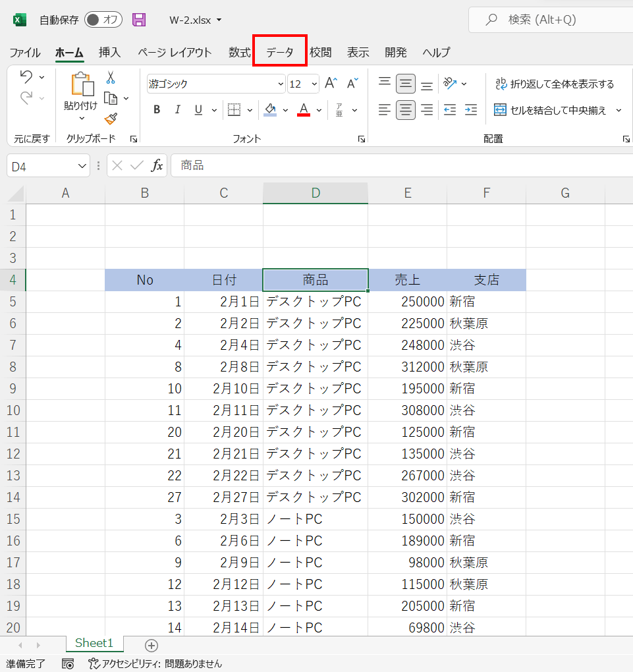Apply the red font color swatch
The height and width of the screenshot is (672, 633).
coord(304,110)
